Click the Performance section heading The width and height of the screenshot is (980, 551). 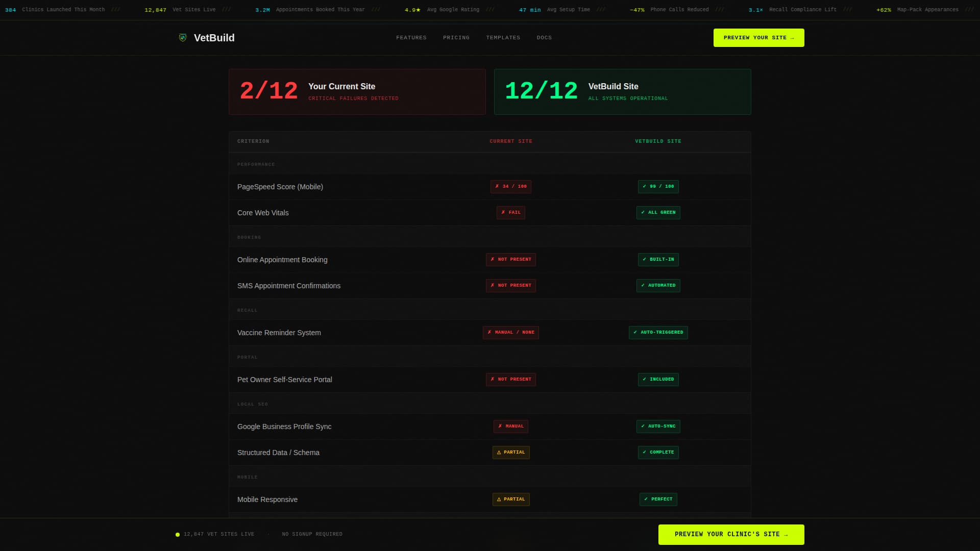tap(256, 164)
